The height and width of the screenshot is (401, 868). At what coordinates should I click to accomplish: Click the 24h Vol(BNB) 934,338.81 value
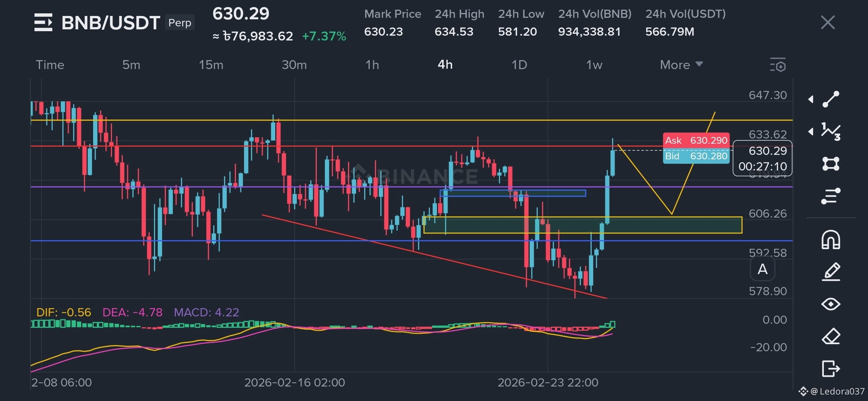coord(589,32)
